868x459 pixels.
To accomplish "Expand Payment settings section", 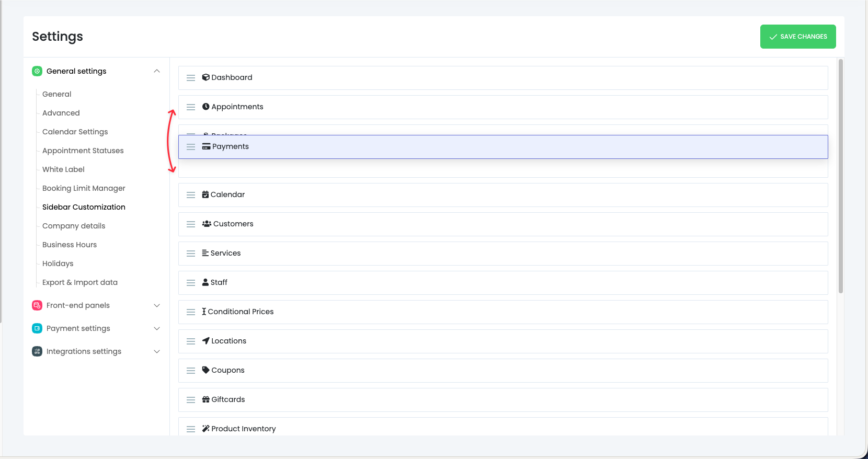I will point(157,328).
